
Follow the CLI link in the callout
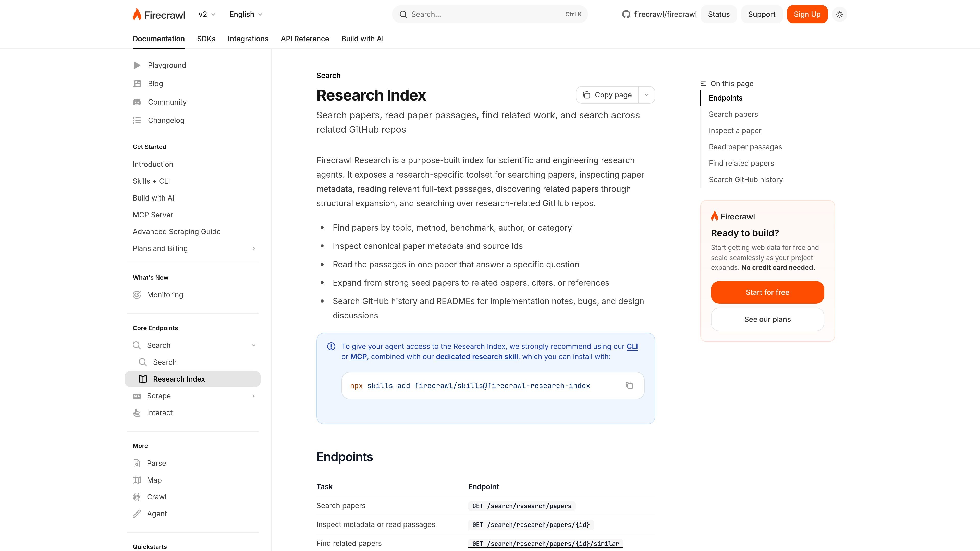point(632,347)
